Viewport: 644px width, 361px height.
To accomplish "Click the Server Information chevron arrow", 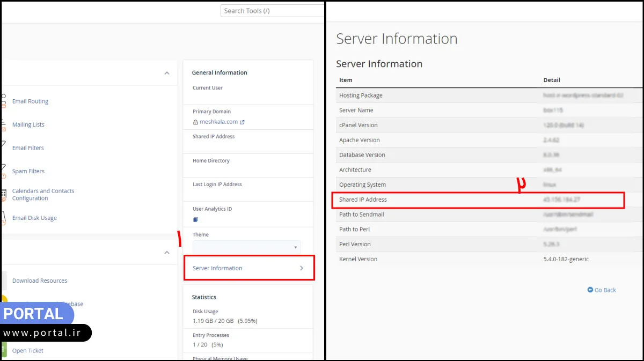I will pos(301,268).
